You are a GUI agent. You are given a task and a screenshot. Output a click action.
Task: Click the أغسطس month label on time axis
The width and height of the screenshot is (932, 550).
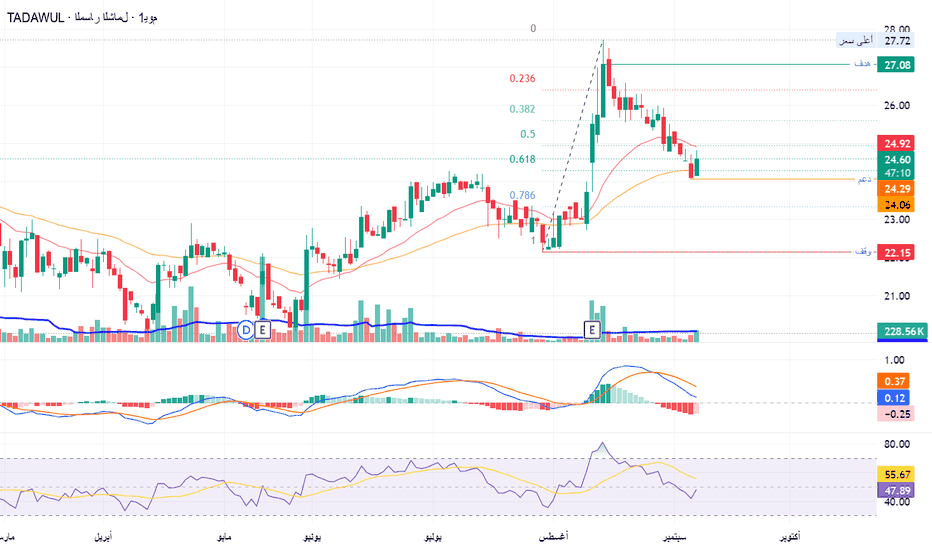[x=553, y=537]
